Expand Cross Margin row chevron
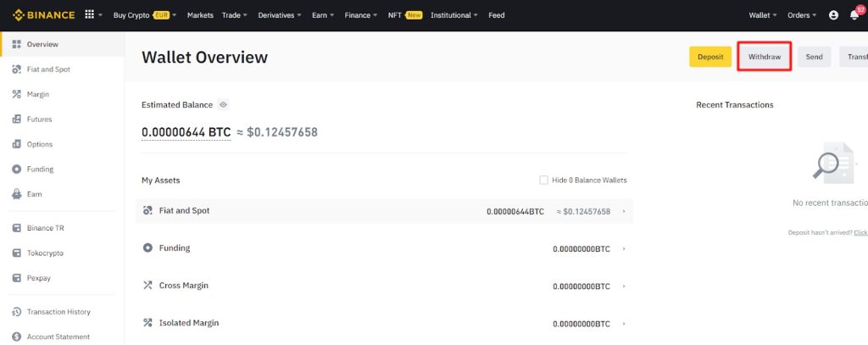 click(624, 287)
